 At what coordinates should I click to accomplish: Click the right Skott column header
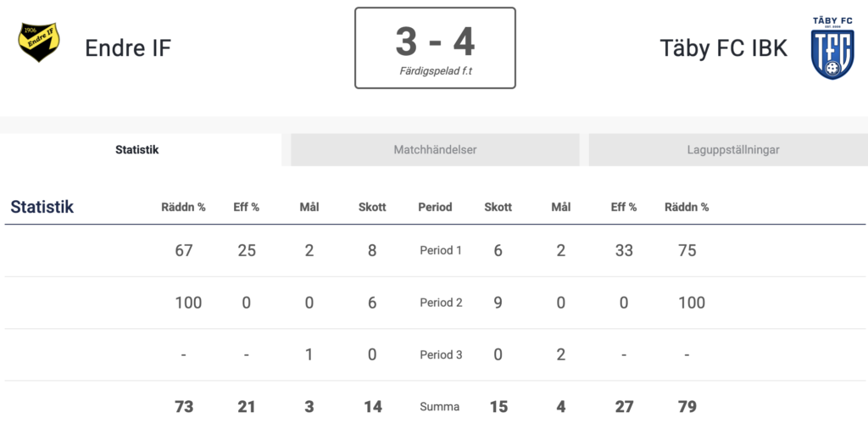click(x=498, y=208)
